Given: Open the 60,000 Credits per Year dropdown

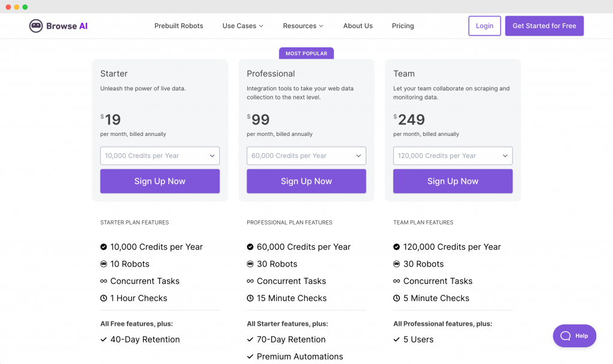Looking at the screenshot, I should tap(306, 156).
